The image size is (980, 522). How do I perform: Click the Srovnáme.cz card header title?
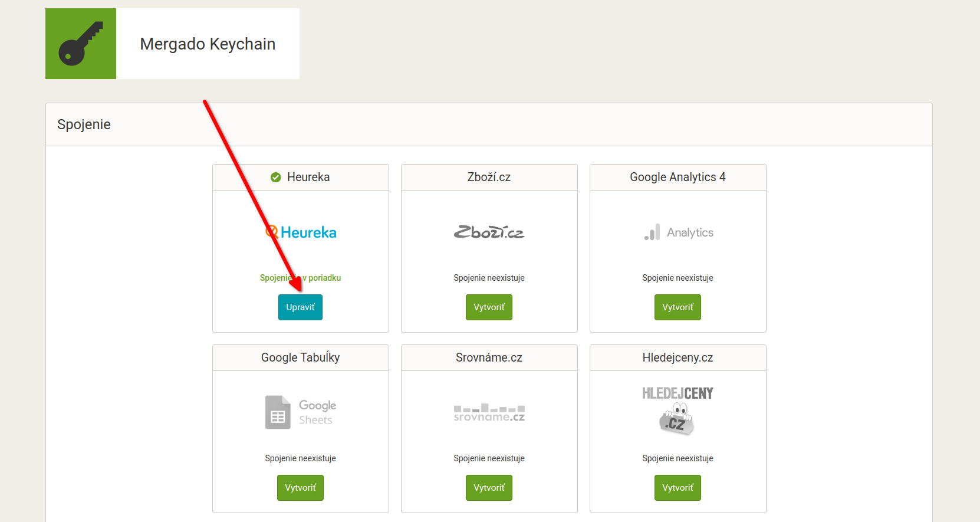tap(489, 357)
